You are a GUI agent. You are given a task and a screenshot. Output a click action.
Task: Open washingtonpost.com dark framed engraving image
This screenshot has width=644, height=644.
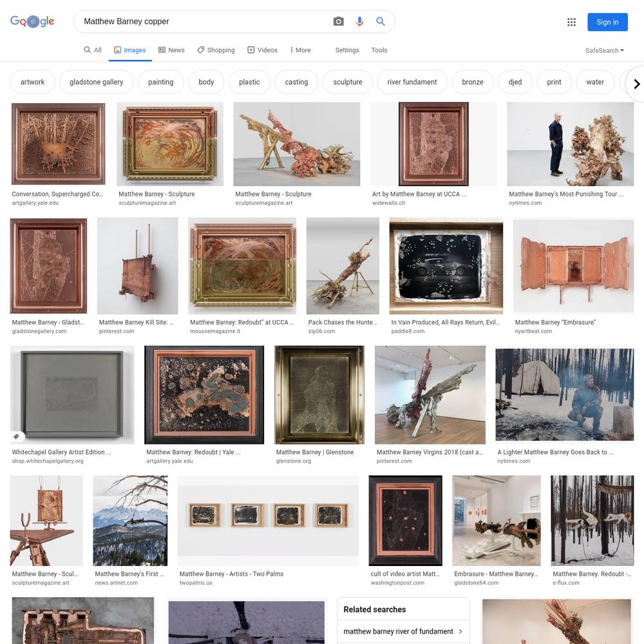coord(405,521)
